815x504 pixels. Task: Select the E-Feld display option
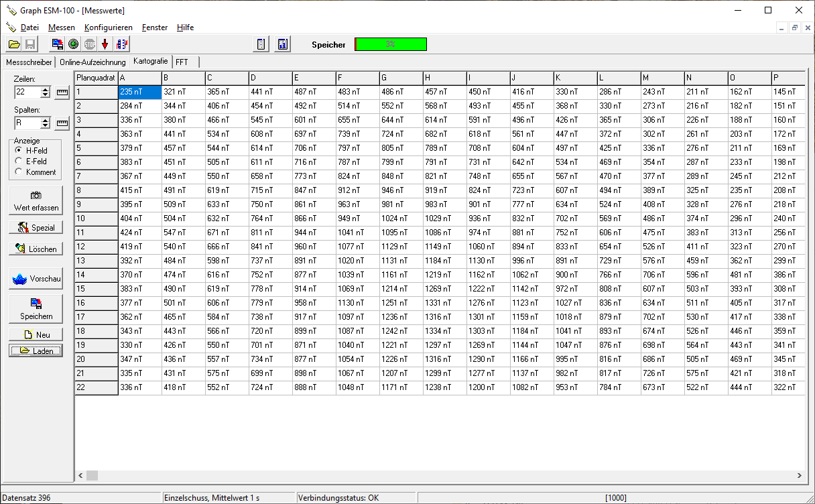(x=32, y=162)
